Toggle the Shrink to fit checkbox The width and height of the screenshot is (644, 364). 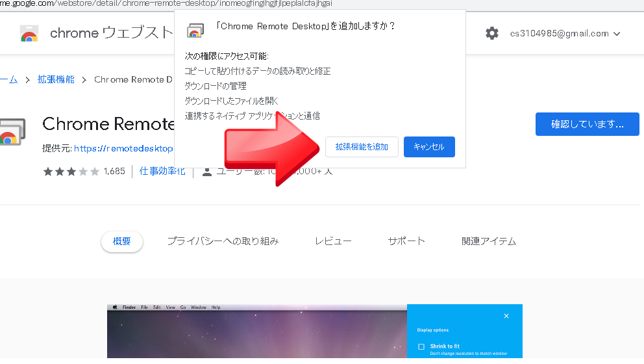point(421,346)
